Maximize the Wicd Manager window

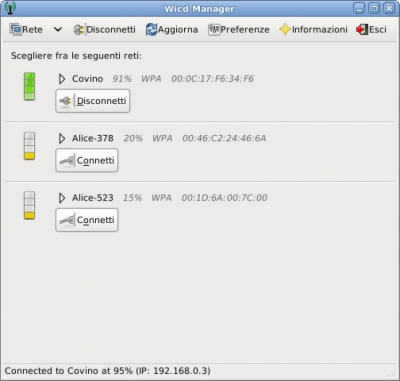374,8
